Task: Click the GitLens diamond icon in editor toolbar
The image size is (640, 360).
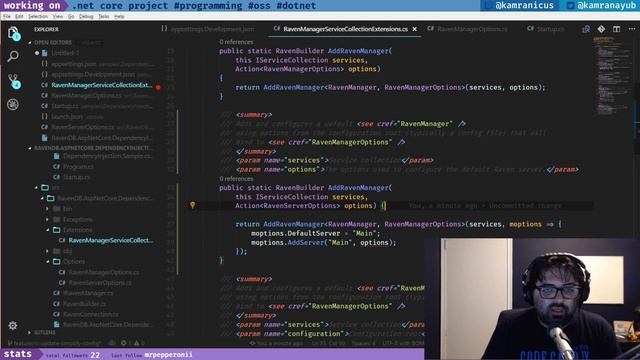Action: pyautogui.click(x=601, y=29)
